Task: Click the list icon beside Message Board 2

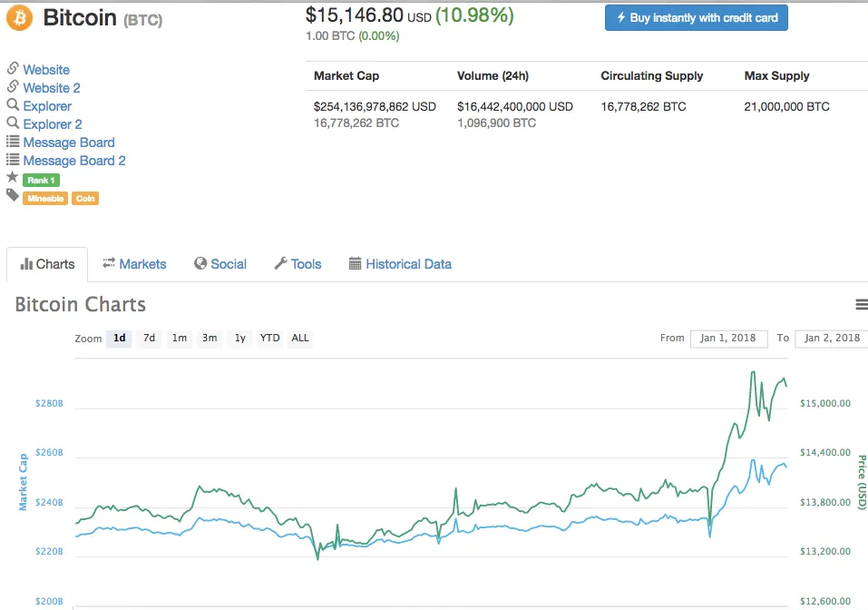Action: point(13,160)
